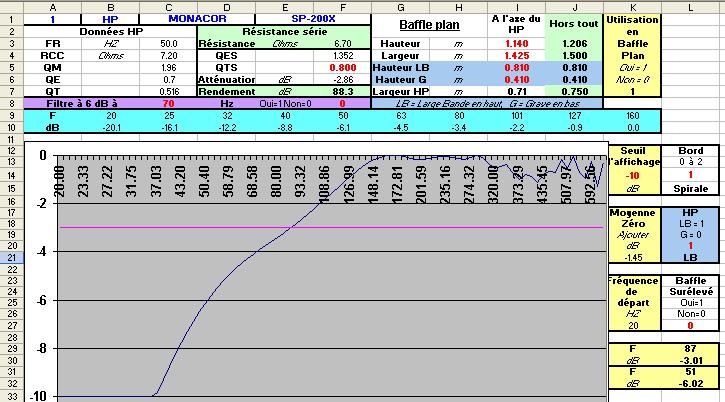Select Rendement value 88.3

[x=343, y=92]
